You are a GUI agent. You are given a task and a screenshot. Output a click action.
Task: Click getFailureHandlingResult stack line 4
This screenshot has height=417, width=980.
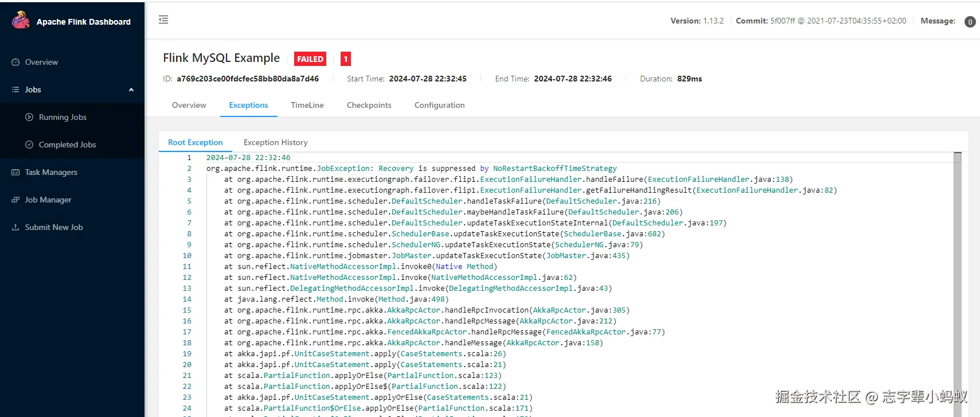pos(530,190)
